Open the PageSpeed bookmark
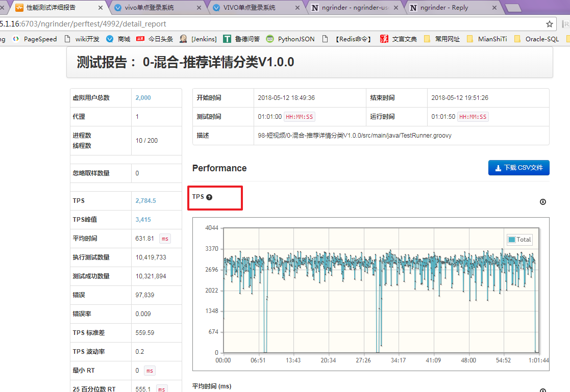 point(35,39)
